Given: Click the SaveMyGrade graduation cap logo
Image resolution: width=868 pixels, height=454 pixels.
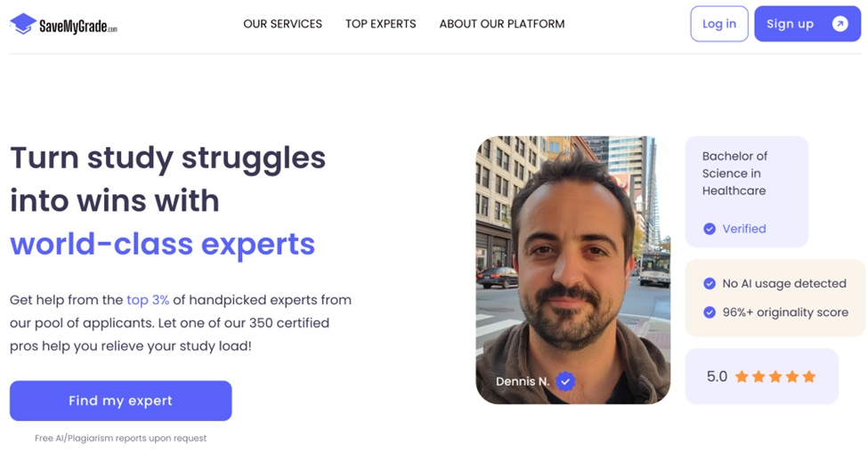Looking at the screenshot, I should 23,24.
